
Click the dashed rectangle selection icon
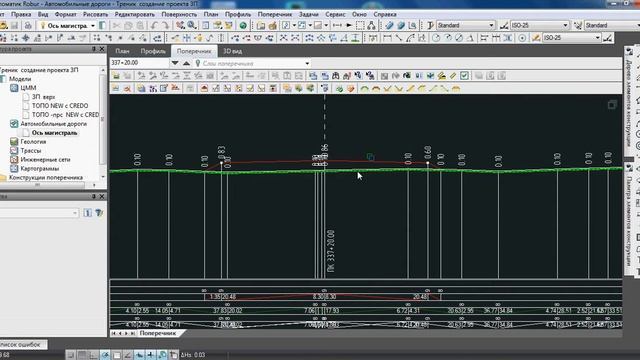click(x=360, y=25)
